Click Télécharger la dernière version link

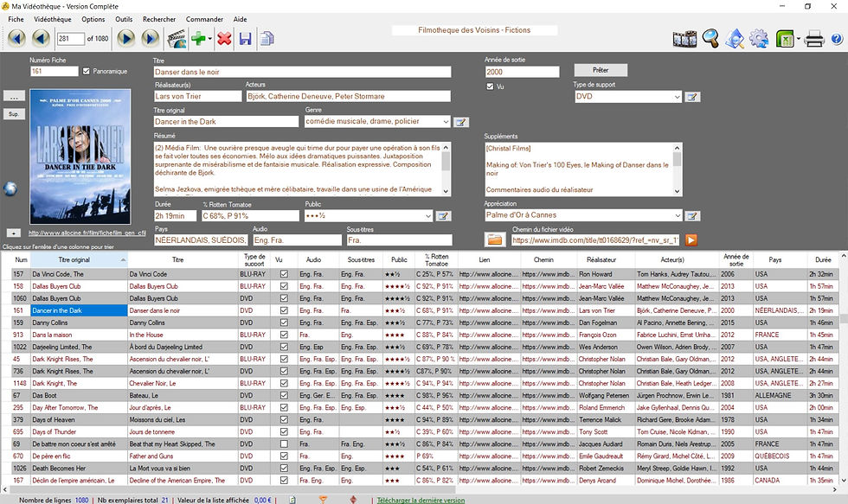tap(421, 501)
